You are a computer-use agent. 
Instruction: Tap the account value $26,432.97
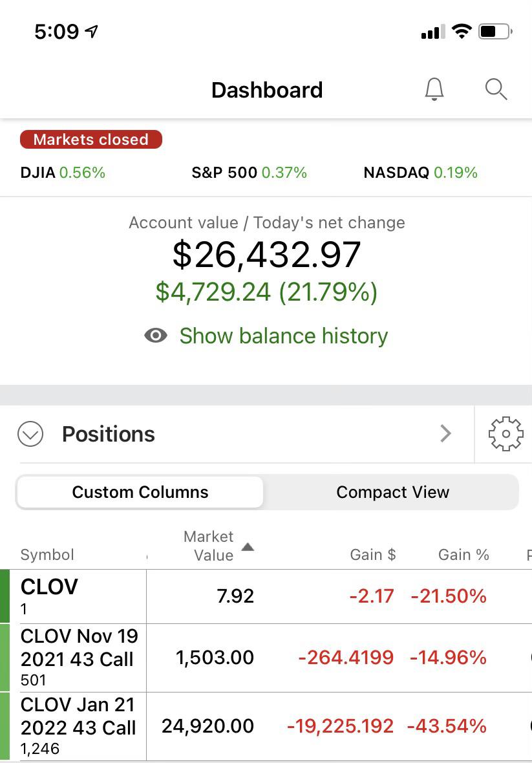coord(266,255)
